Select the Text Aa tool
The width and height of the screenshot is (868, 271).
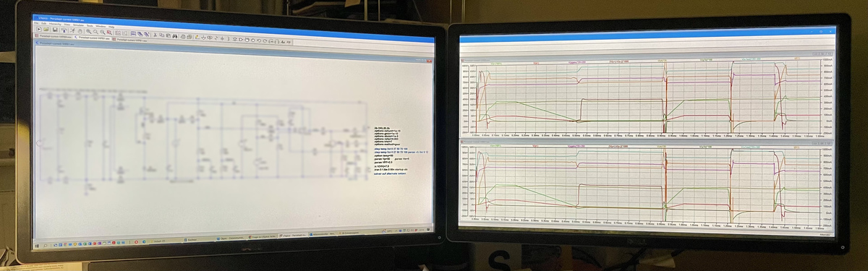282,42
